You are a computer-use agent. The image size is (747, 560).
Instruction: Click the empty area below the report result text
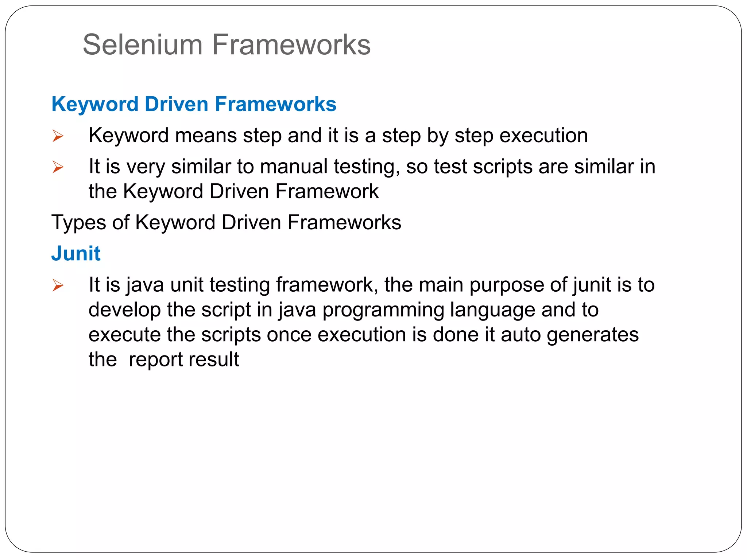click(365, 456)
